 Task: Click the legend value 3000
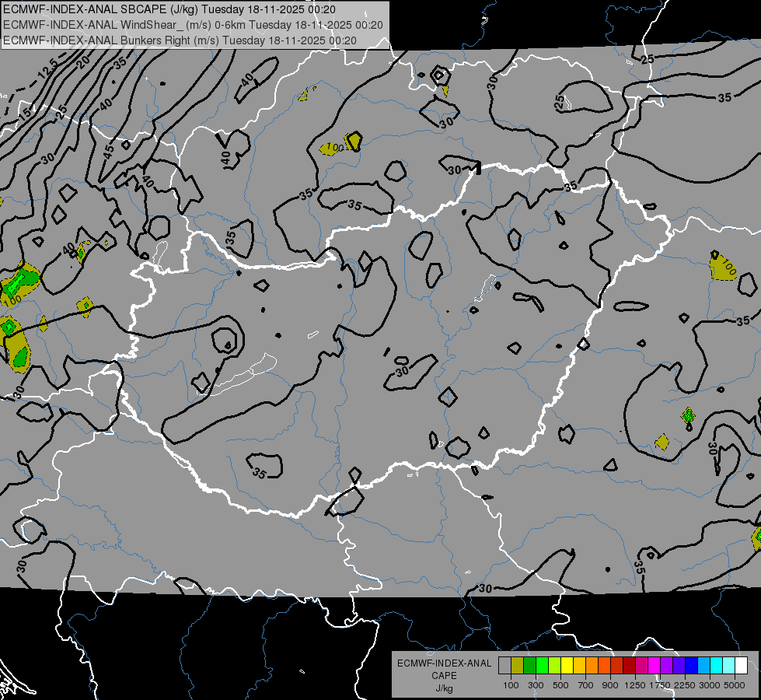pyautogui.click(x=710, y=685)
